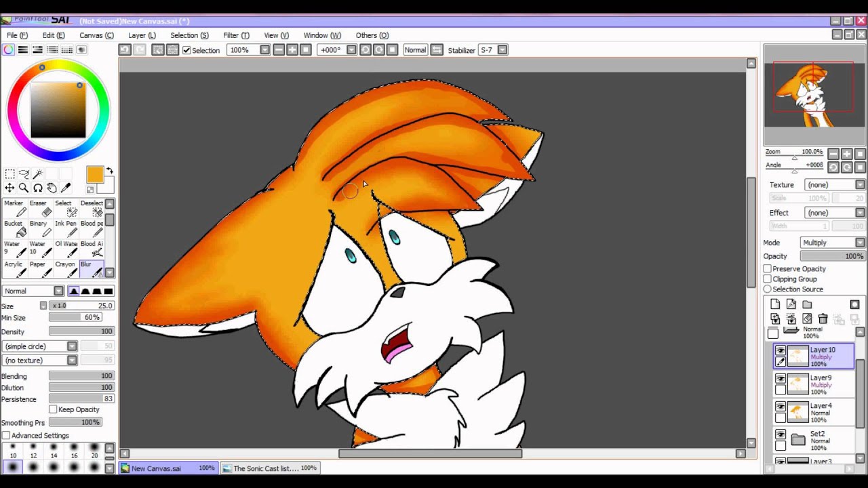Click the Normal view mode button

(415, 49)
